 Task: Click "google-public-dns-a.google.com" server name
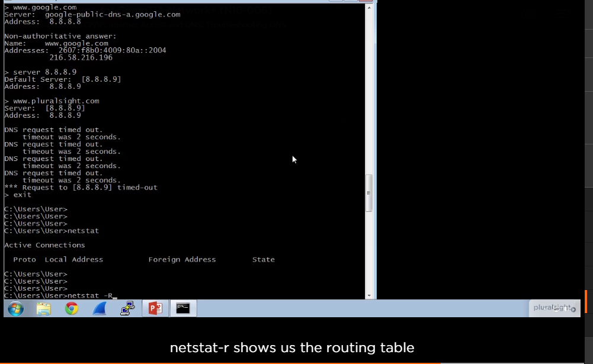tap(113, 14)
